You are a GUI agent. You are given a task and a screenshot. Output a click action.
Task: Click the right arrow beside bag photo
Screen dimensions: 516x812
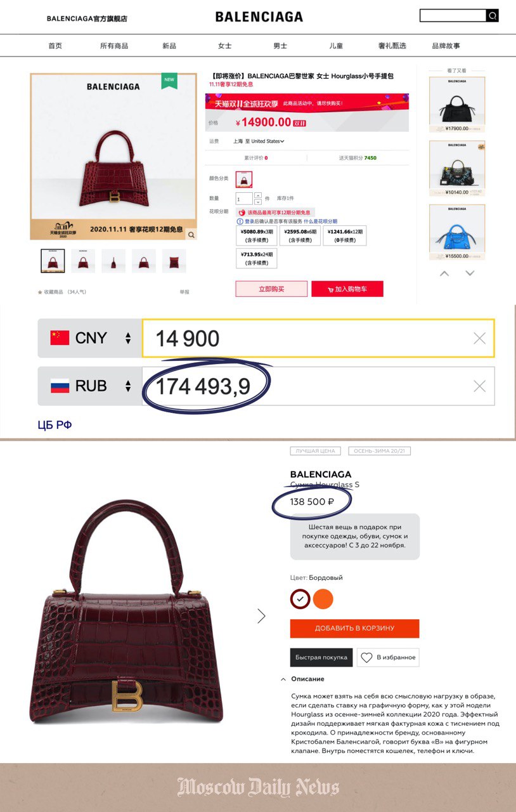coord(261,615)
